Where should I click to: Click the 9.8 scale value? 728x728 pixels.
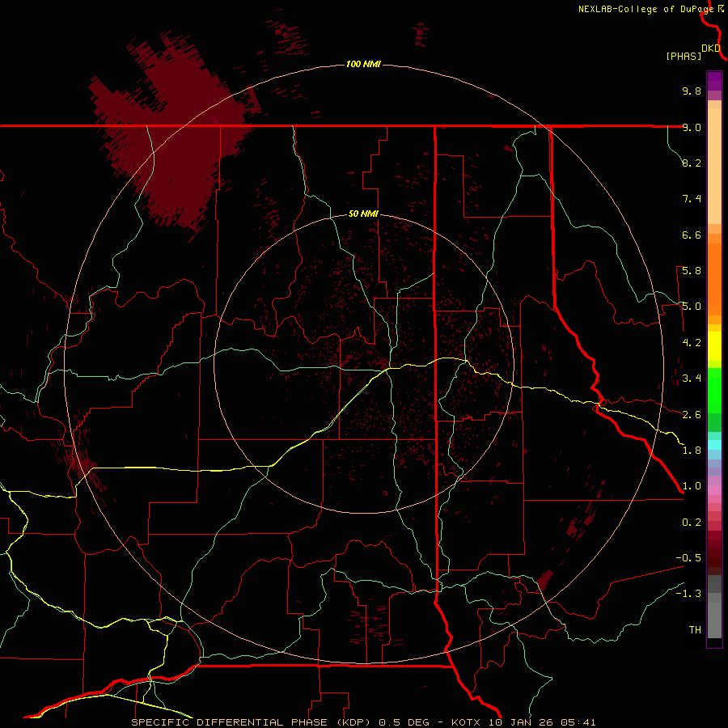coord(692,91)
